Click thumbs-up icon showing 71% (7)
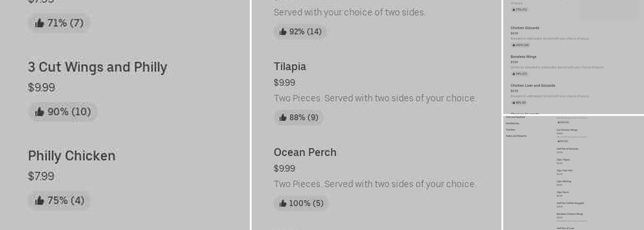Screen dimensions: 644x230 pos(40,23)
